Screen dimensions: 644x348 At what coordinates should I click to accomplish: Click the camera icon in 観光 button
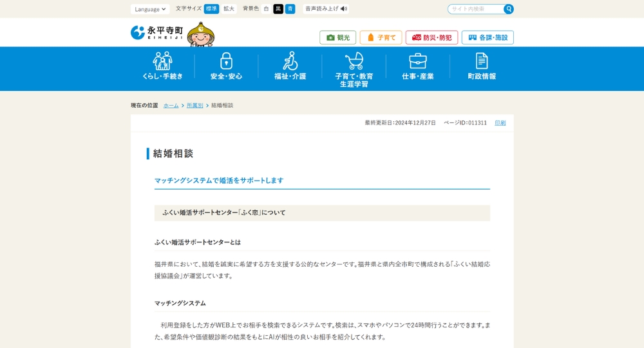pyautogui.click(x=330, y=37)
